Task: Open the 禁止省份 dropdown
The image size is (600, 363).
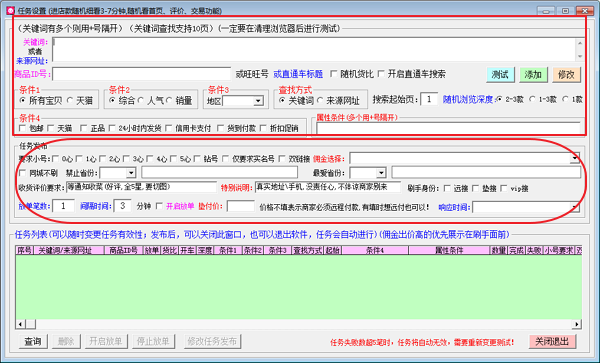Action: [x=131, y=173]
